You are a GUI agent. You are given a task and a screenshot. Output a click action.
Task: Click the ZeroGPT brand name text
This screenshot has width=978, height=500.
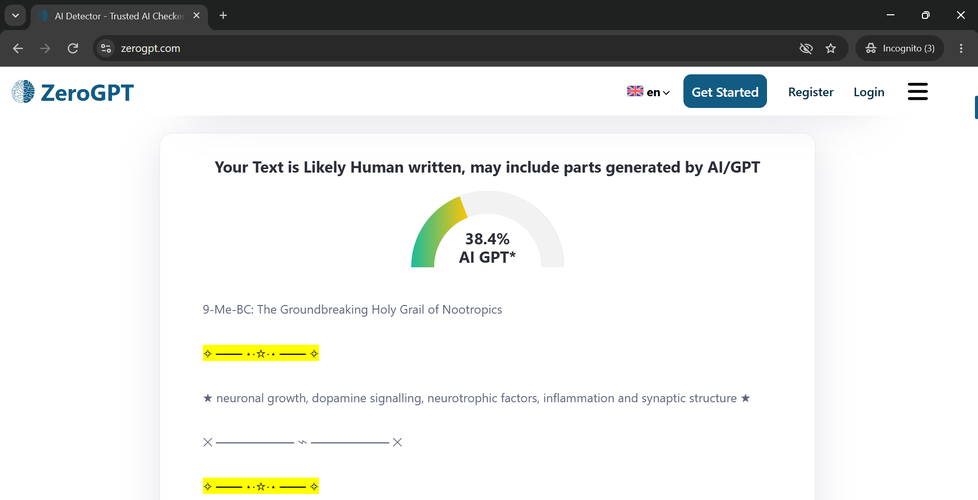tap(87, 93)
